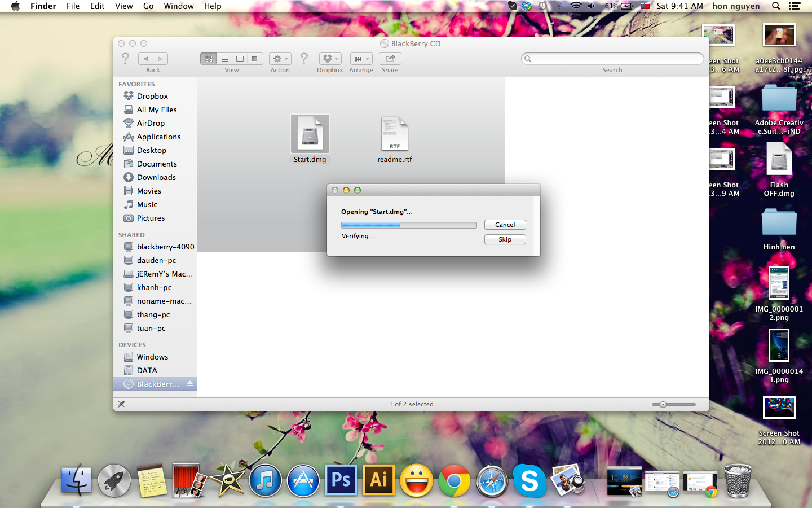Screen dimensions: 812x508
Task: Launch Safari from the Dock
Action: 492,480
